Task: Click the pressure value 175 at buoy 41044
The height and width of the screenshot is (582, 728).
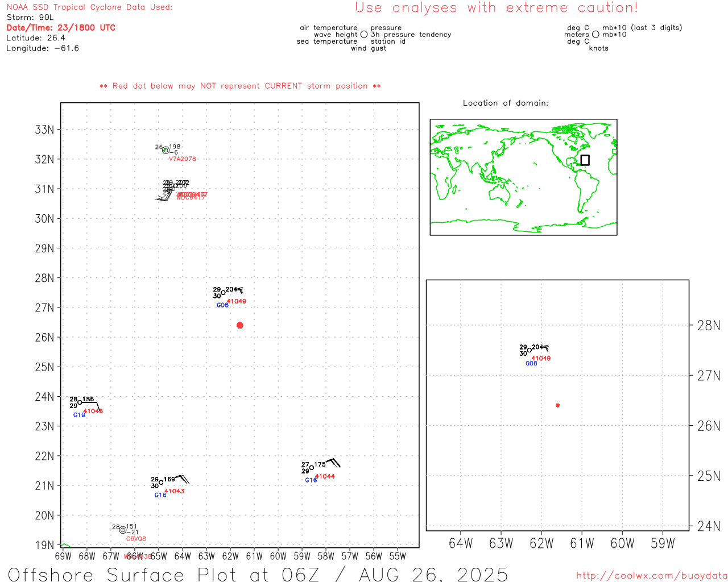Action: pyautogui.click(x=320, y=465)
